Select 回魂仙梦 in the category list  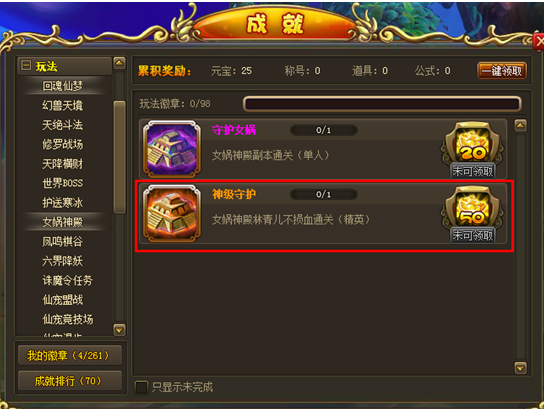pos(62,86)
